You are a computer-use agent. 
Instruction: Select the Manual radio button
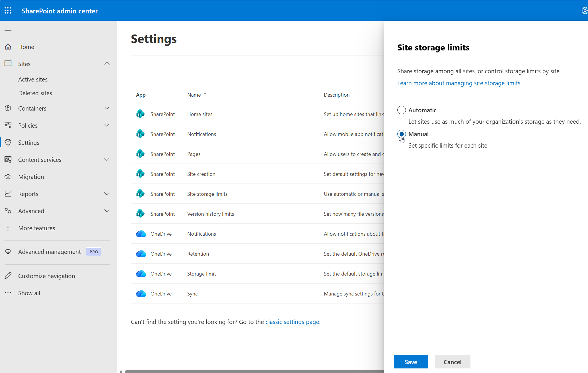click(x=402, y=134)
